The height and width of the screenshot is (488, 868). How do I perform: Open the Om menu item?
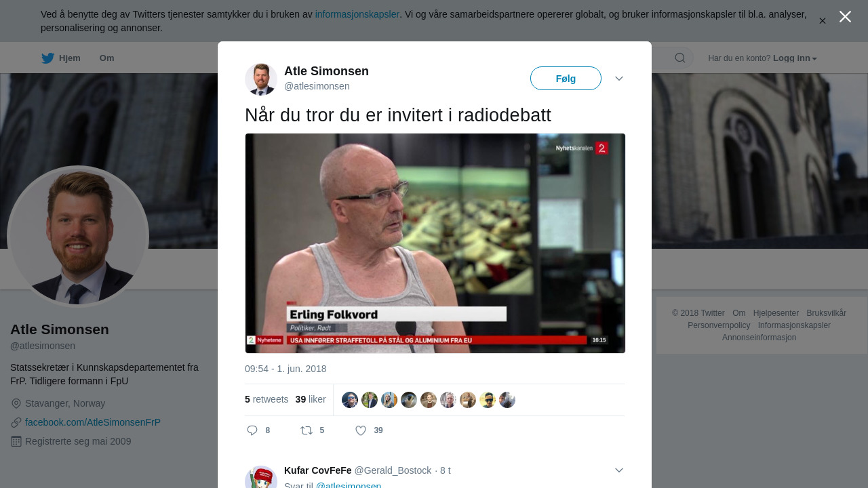point(107,58)
